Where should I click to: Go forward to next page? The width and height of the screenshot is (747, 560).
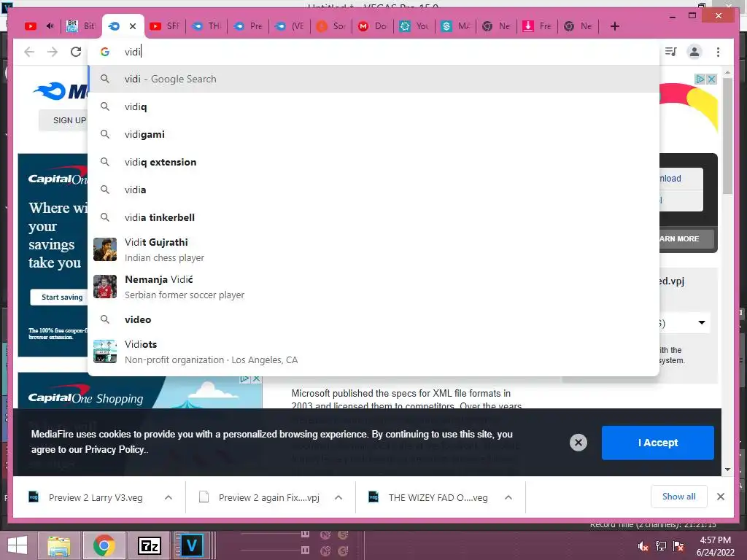[x=53, y=52]
